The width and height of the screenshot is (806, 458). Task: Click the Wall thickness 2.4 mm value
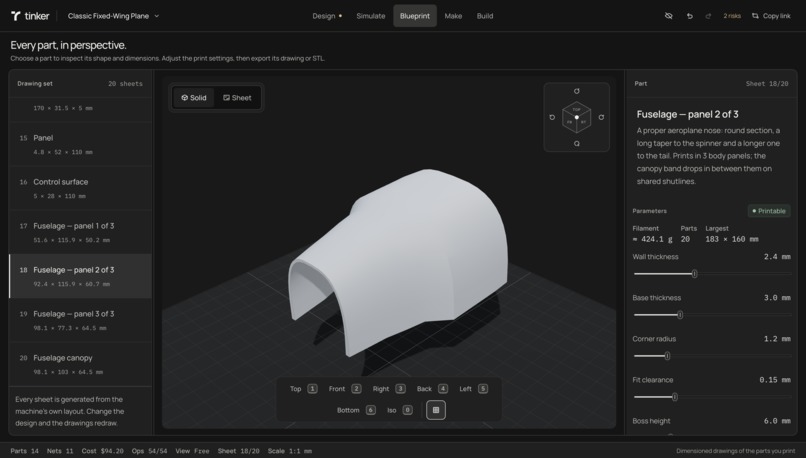point(777,257)
